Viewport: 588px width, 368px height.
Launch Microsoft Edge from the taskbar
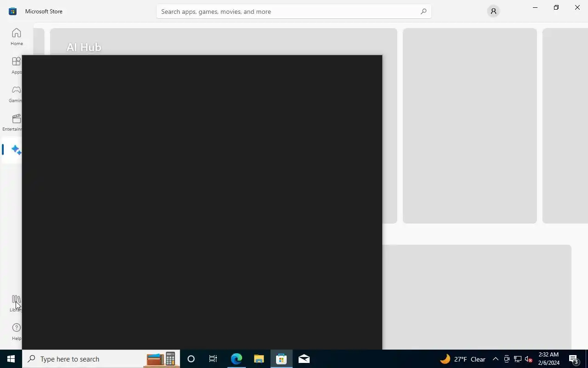(x=237, y=359)
